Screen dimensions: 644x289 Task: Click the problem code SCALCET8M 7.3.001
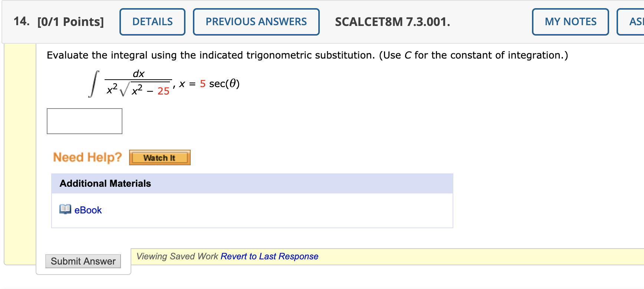tap(392, 21)
